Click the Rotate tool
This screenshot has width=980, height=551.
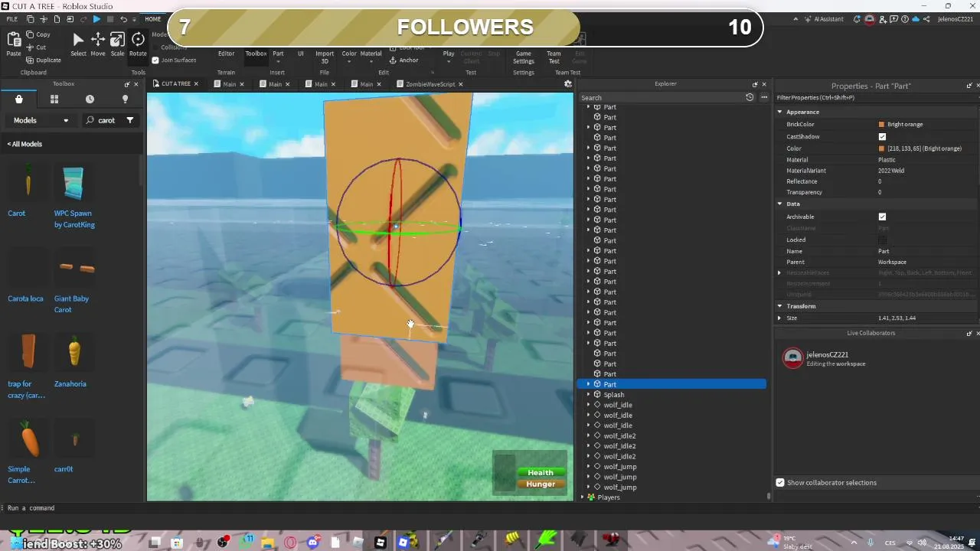[138, 44]
